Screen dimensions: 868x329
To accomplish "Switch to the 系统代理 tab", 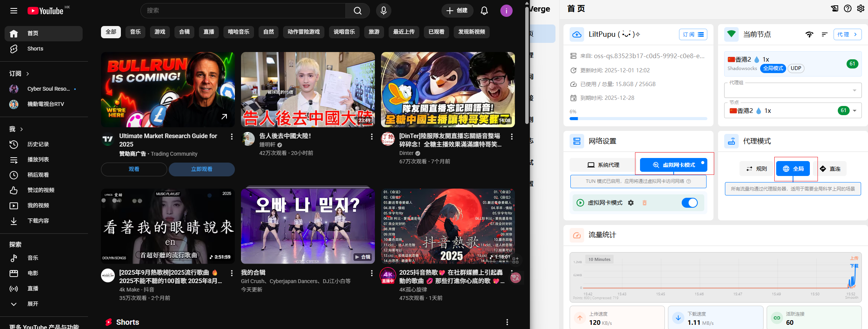I will click(603, 165).
